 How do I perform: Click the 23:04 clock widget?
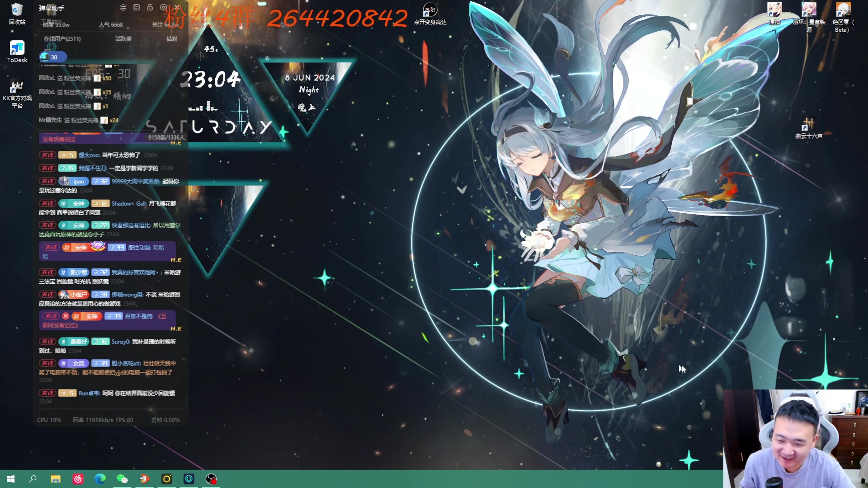tap(211, 80)
